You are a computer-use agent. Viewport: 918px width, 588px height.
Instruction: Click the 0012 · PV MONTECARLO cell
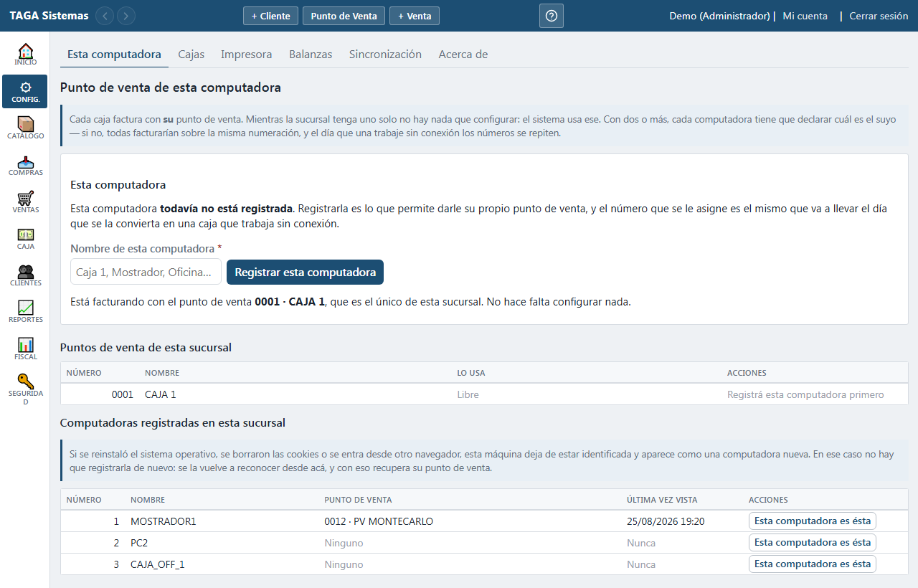pyautogui.click(x=379, y=521)
